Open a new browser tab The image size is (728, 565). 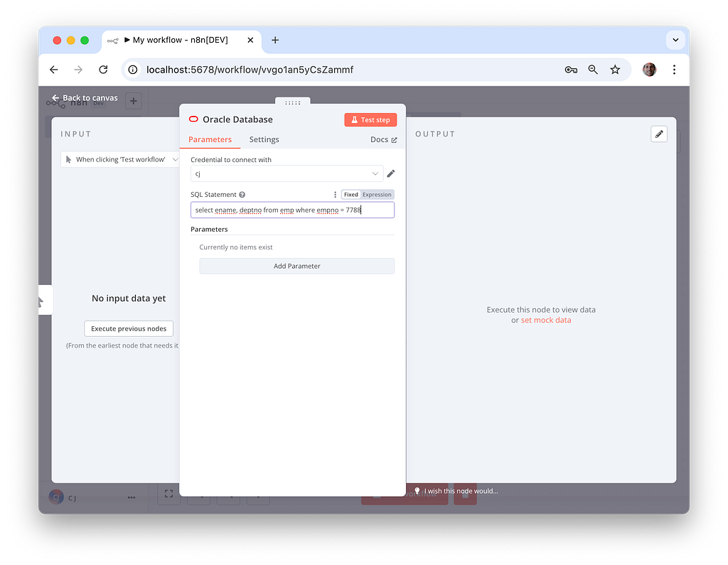275,41
